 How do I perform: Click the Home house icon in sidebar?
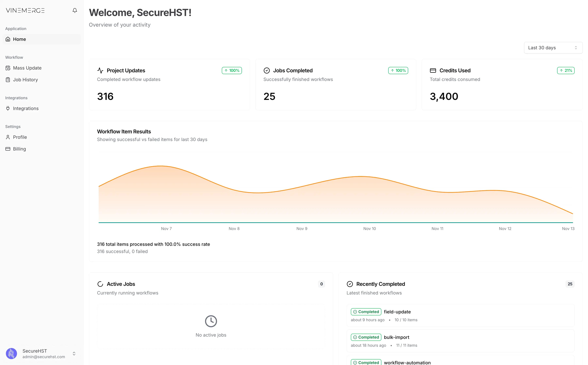click(x=8, y=39)
